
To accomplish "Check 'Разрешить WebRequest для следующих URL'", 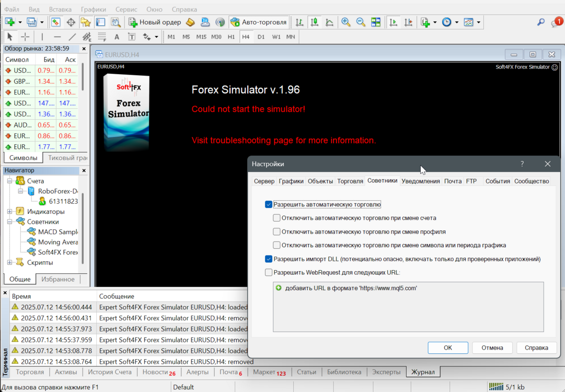I will 269,272.
